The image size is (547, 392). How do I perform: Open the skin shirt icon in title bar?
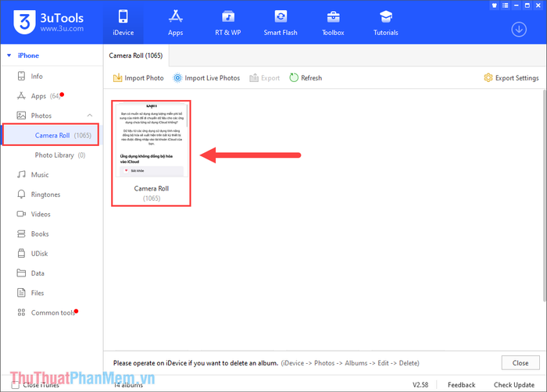tap(495, 5)
